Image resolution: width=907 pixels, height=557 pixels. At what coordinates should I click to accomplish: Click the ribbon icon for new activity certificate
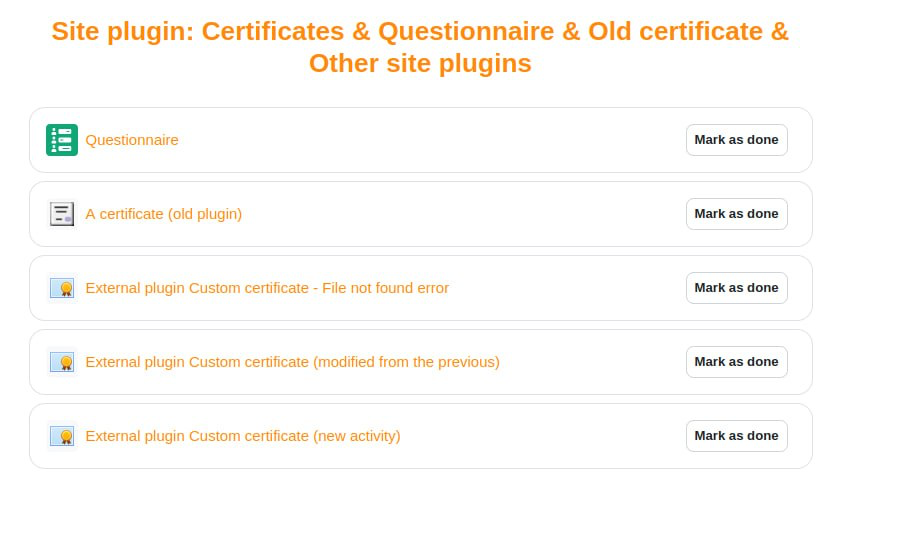[x=62, y=436]
